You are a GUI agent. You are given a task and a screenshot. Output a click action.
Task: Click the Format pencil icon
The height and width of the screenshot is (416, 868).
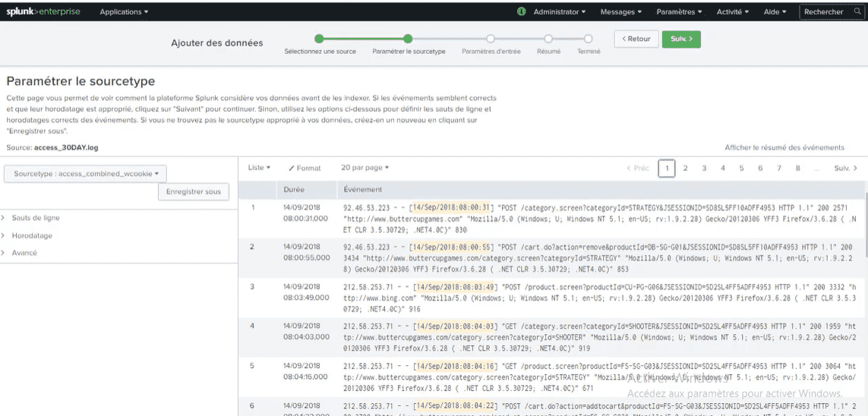click(292, 169)
